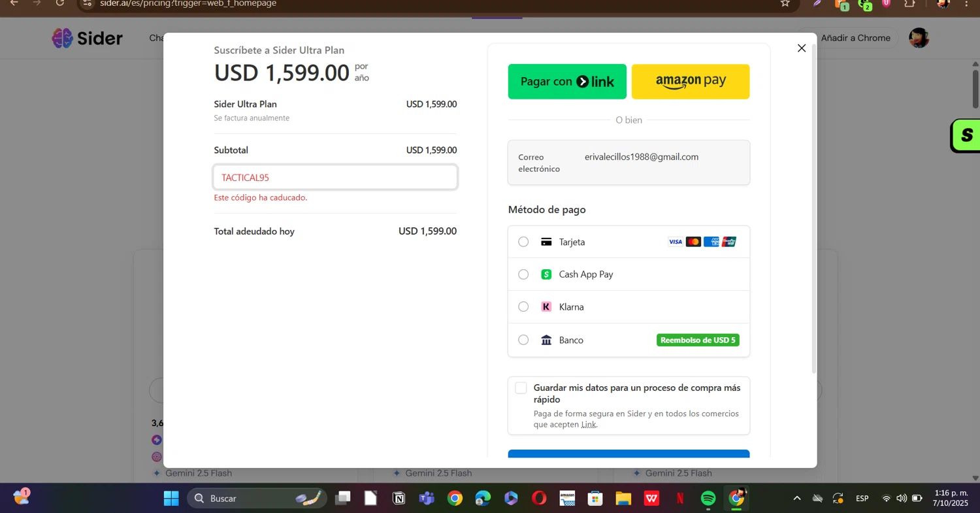
Task: Open Netflix from the taskbar
Action: pos(679,499)
